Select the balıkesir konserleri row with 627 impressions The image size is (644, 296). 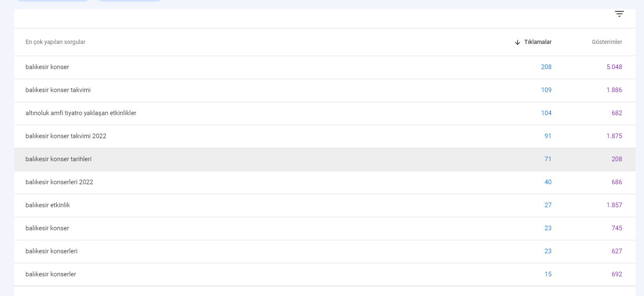pyautogui.click(x=325, y=252)
